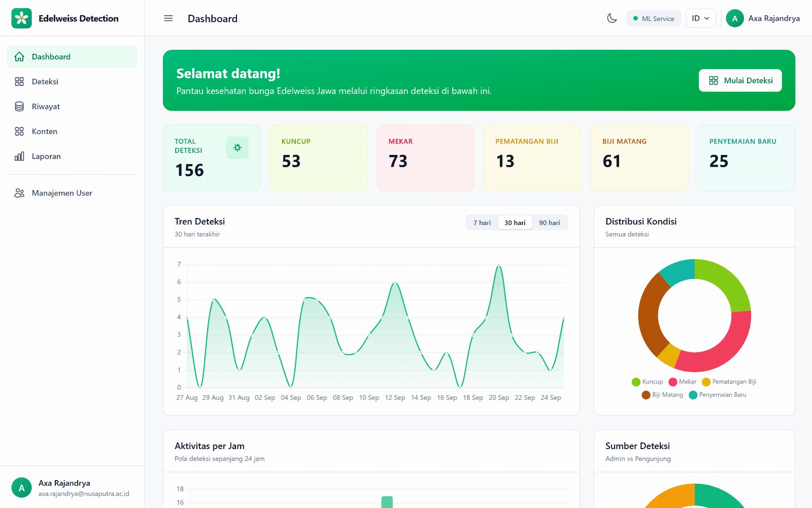Click the Pematangan Biji 13 card
The width and height of the screenshot is (812, 508).
point(532,158)
